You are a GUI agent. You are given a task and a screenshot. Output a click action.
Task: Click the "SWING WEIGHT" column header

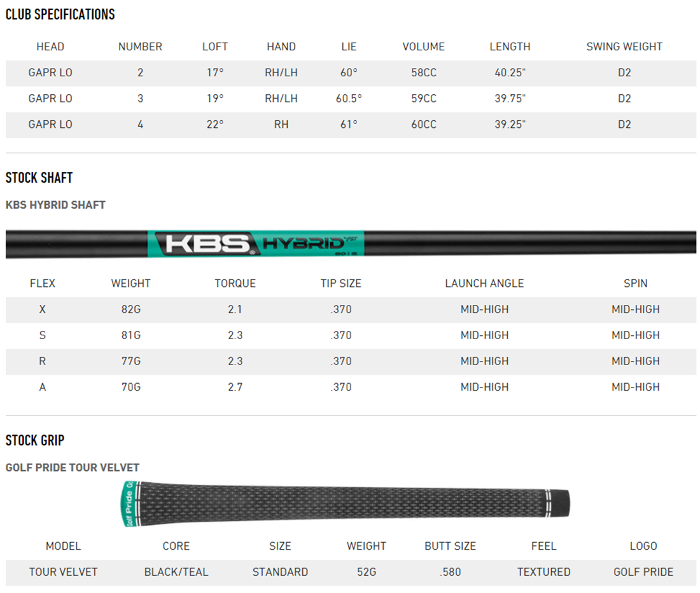(x=624, y=47)
